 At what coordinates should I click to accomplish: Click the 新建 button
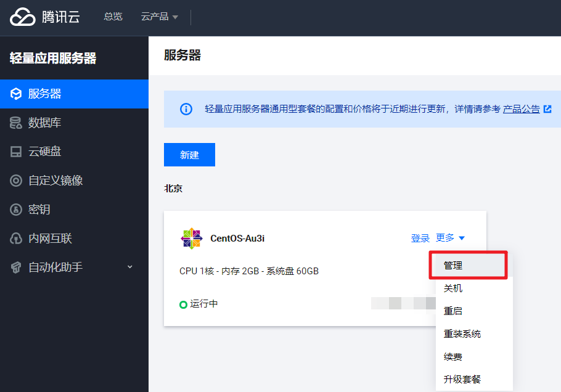(189, 155)
